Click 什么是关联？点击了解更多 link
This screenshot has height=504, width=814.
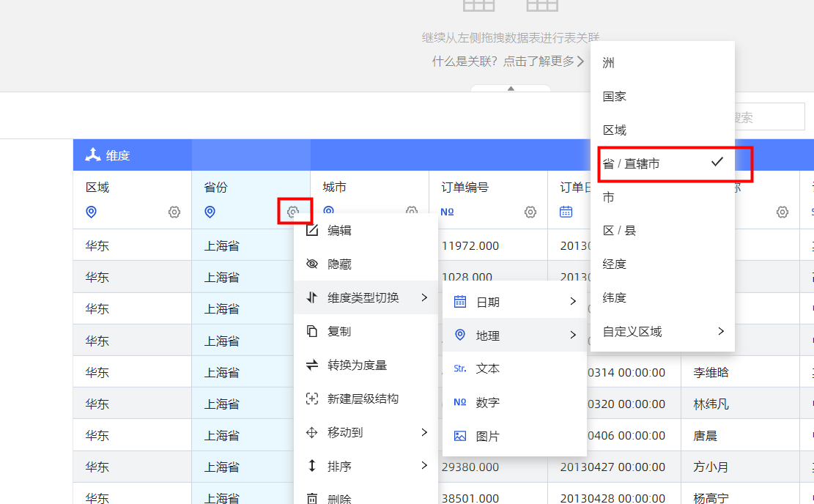pyautogui.click(x=508, y=62)
